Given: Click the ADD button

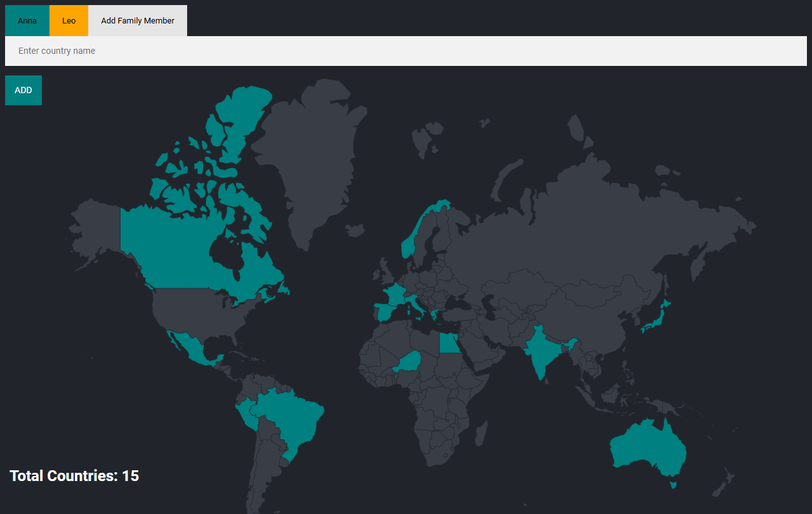Looking at the screenshot, I should [23, 90].
